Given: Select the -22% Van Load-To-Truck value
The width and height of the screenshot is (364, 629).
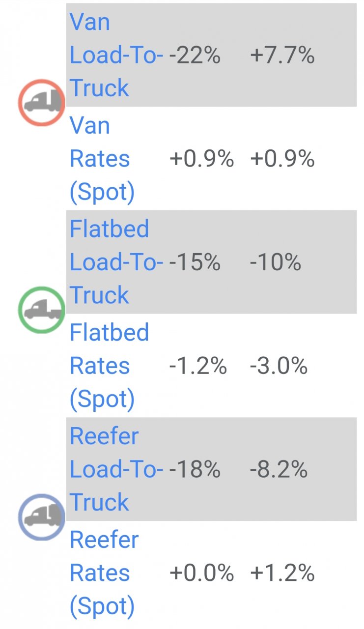Looking at the screenshot, I should point(195,56).
